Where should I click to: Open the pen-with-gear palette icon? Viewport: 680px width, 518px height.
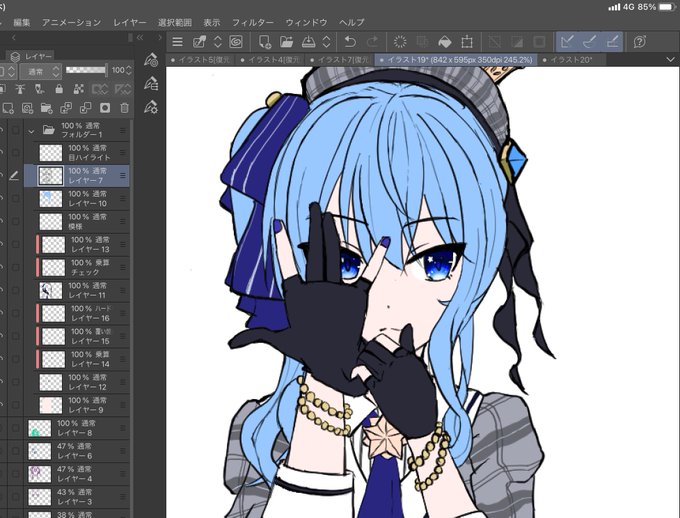pyautogui.click(x=150, y=106)
